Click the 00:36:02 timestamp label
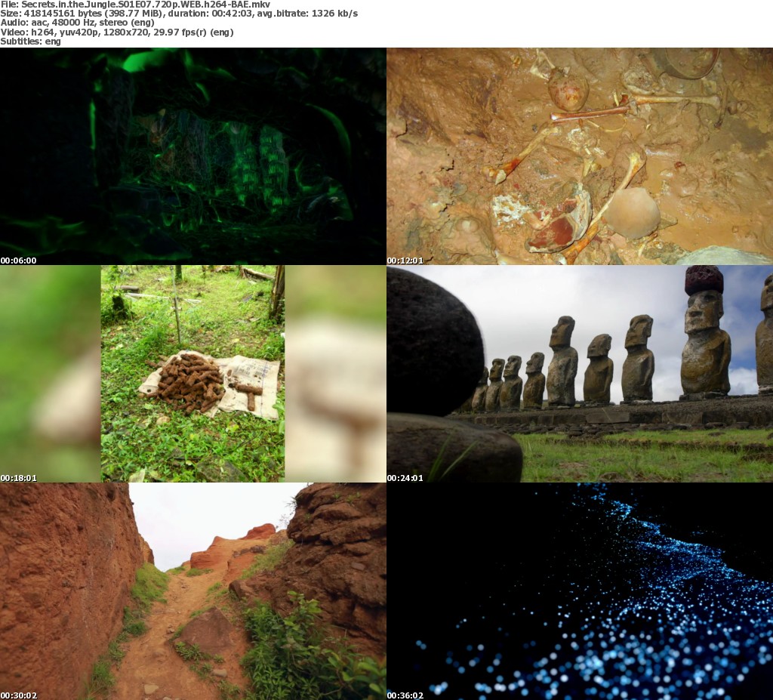 [405, 695]
